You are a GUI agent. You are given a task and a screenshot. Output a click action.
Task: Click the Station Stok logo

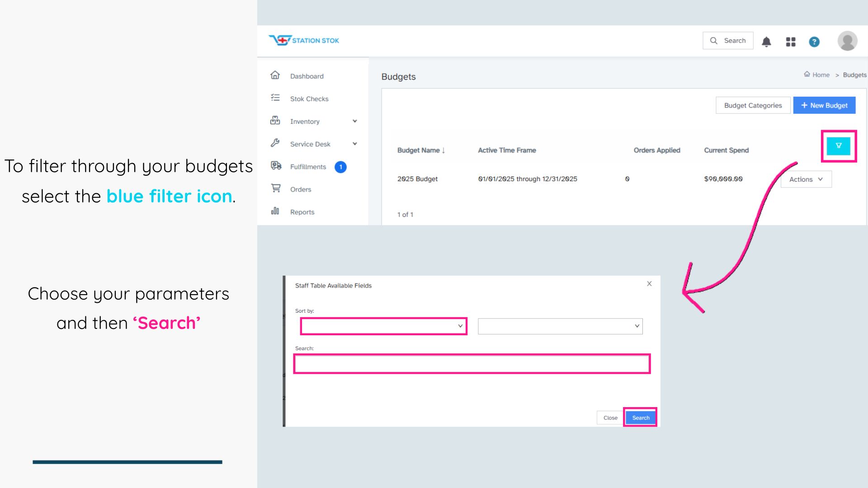click(x=304, y=41)
